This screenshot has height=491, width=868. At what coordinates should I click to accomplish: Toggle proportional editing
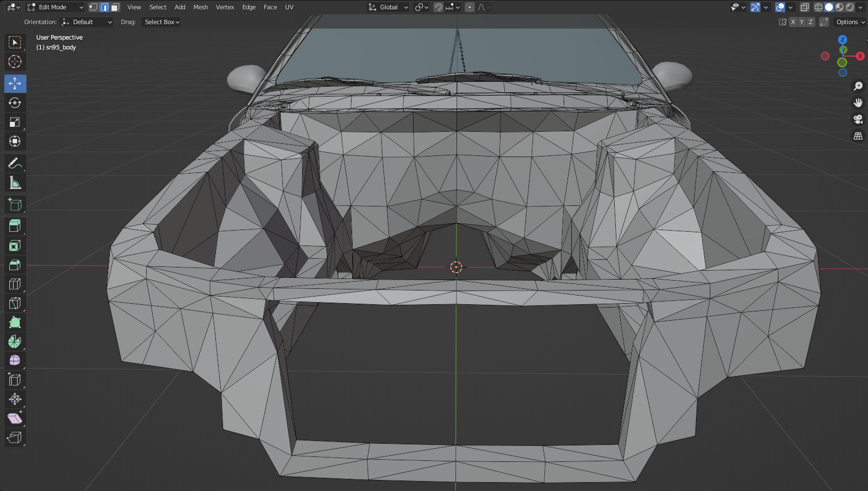[x=469, y=7]
